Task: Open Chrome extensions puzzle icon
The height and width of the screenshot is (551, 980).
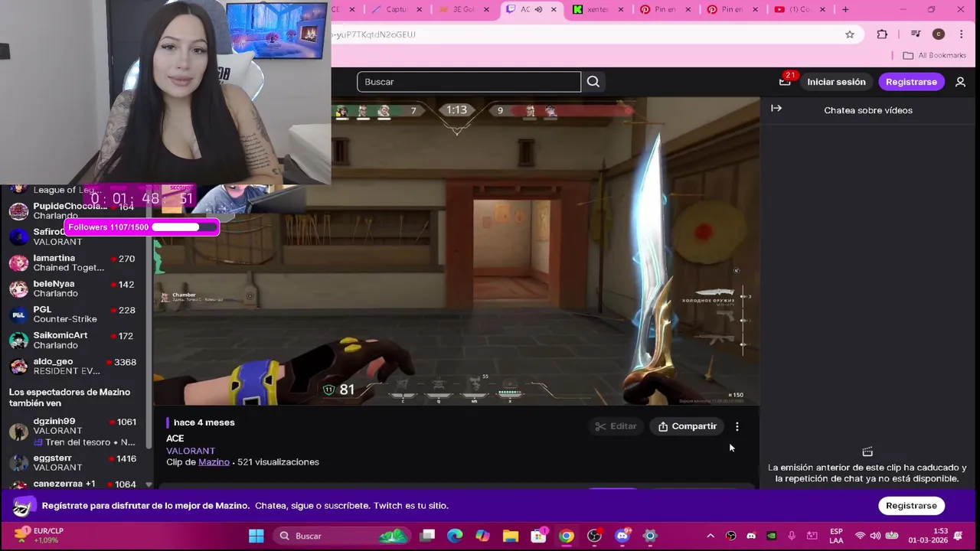Action: coord(882,34)
